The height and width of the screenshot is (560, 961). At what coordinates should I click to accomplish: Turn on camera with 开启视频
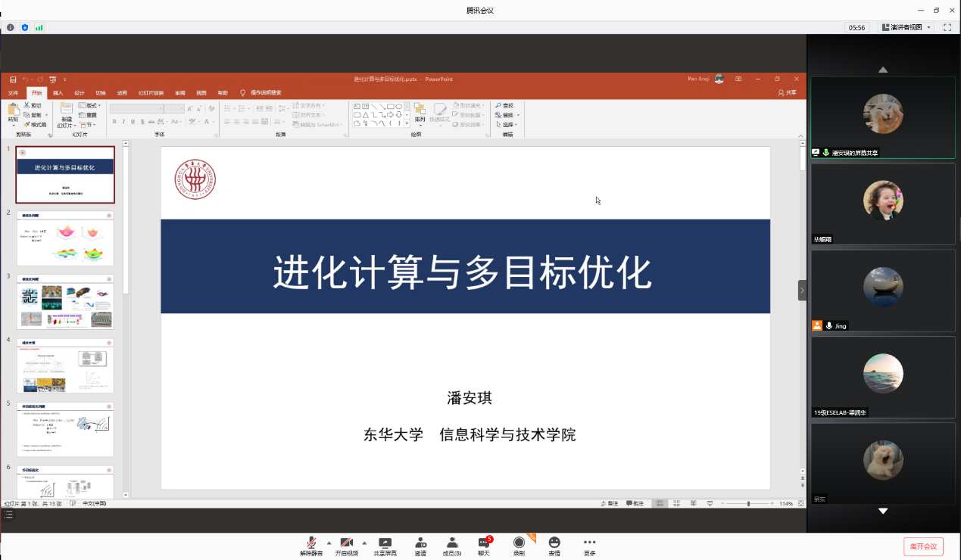coord(346,543)
